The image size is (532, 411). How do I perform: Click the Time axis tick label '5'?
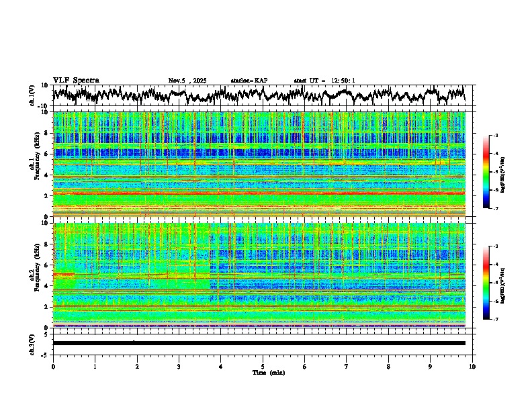click(x=263, y=367)
